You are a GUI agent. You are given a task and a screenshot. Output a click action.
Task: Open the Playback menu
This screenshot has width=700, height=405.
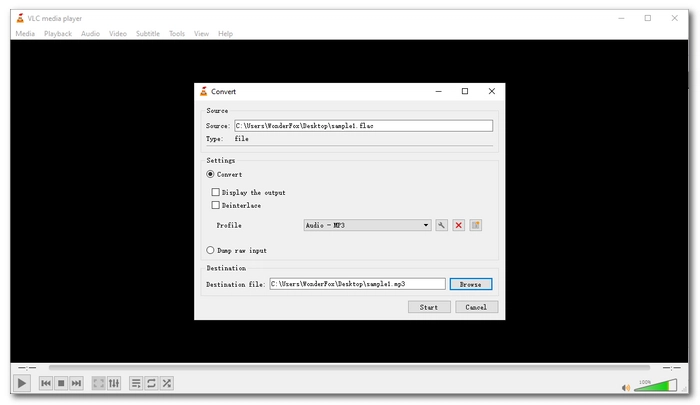click(x=58, y=33)
